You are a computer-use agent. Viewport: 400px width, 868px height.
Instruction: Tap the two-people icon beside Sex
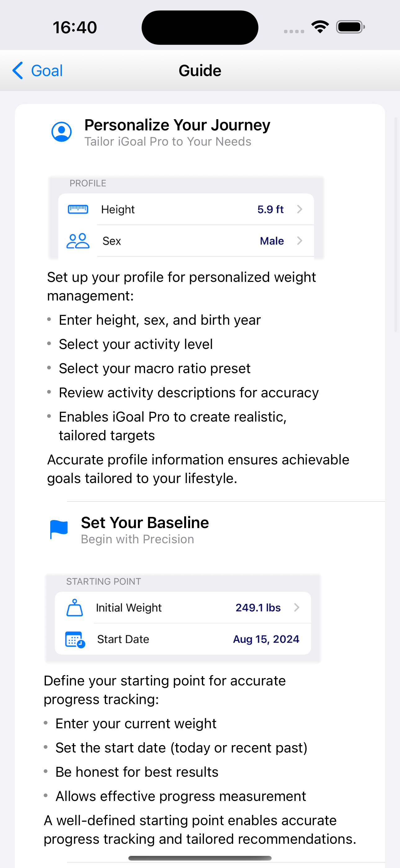[78, 241]
